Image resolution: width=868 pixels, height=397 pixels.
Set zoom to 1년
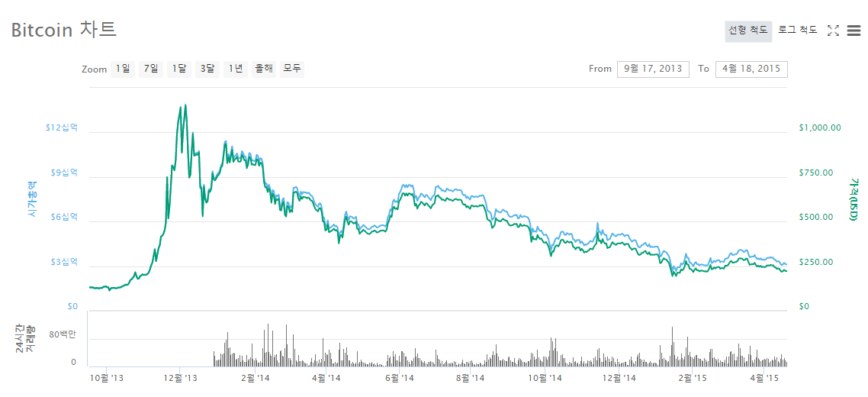pos(235,69)
